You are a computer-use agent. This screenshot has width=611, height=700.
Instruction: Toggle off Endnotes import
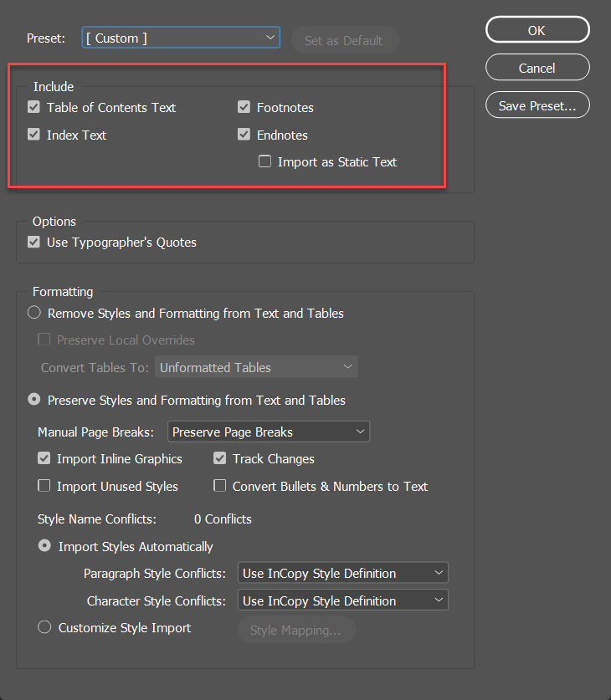244,135
